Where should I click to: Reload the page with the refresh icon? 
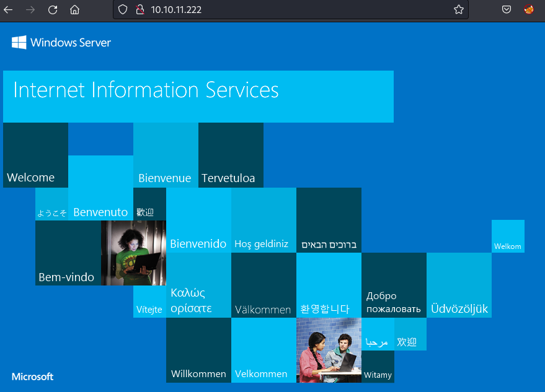(x=53, y=10)
